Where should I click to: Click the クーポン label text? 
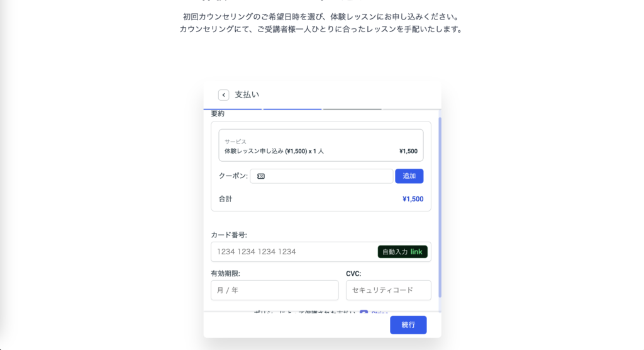[233, 176]
